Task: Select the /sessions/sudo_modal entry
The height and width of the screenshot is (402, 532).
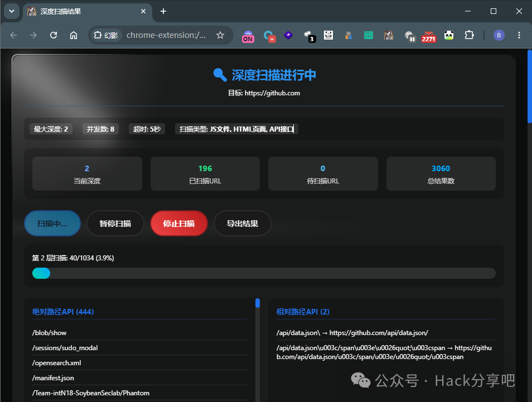Action: [x=139, y=348]
